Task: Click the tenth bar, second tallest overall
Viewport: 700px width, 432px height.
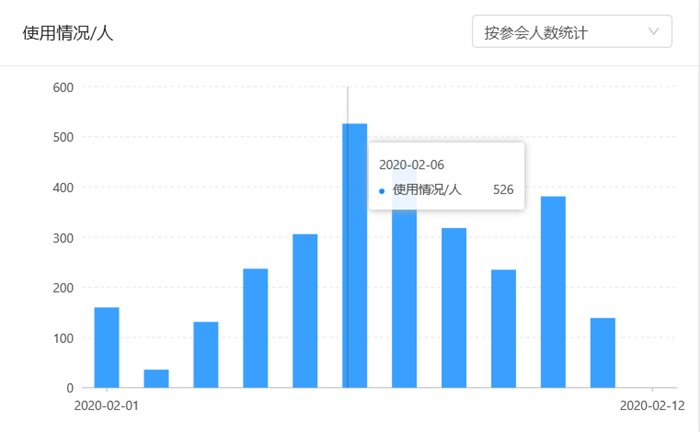Action: click(553, 292)
